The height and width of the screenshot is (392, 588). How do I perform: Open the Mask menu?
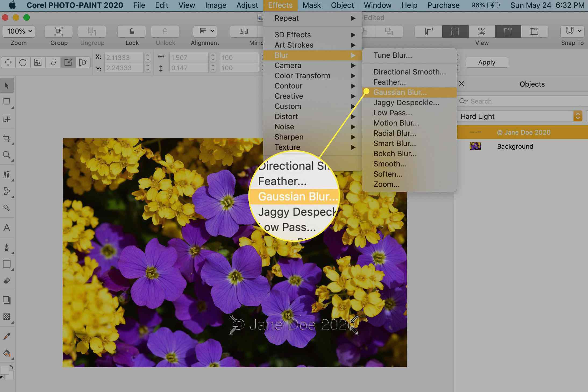tap(312, 5)
